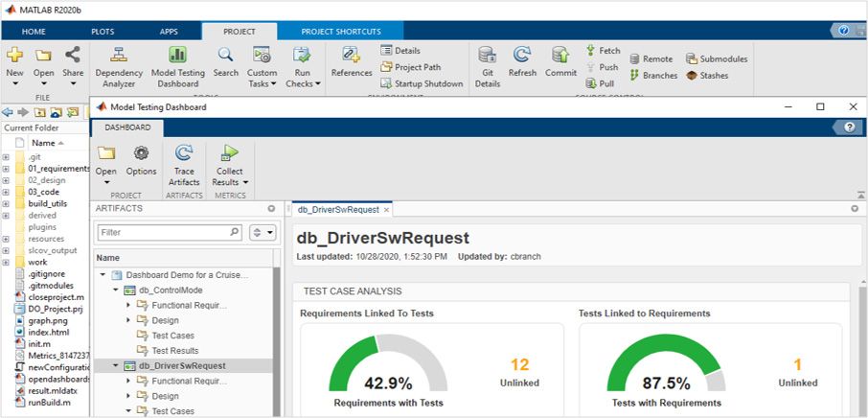Click Tests with Requirements 87.5% gauge

tap(666, 362)
